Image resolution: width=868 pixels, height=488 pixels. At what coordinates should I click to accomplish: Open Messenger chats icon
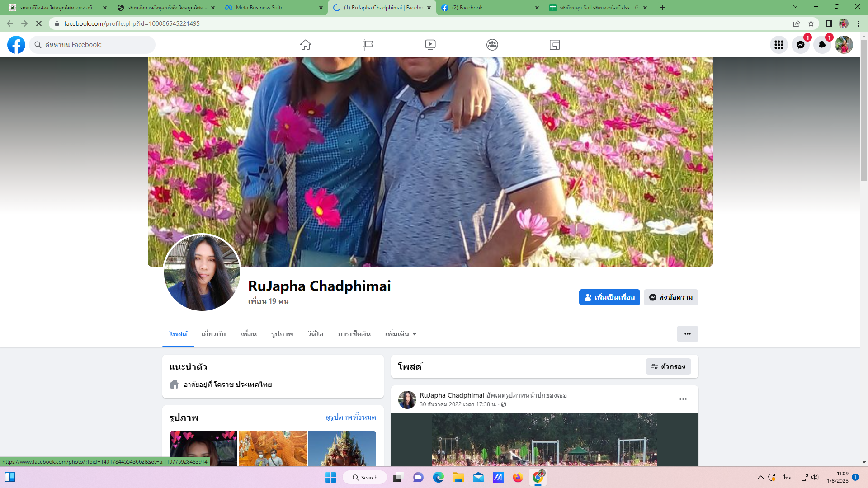(800, 45)
